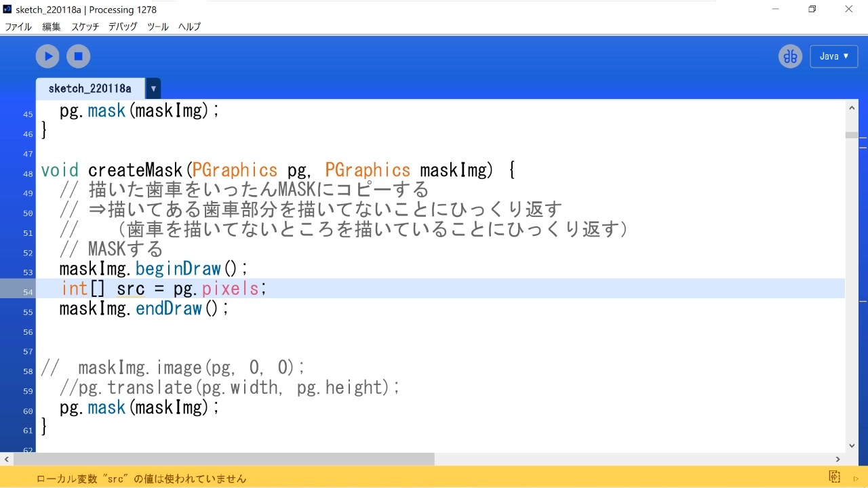868x488 pixels.
Task: Stop the sketch with the stop button
Action: (78, 56)
